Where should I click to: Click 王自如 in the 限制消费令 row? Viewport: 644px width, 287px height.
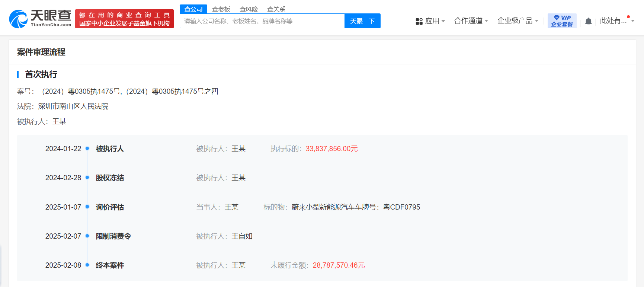tap(242, 236)
